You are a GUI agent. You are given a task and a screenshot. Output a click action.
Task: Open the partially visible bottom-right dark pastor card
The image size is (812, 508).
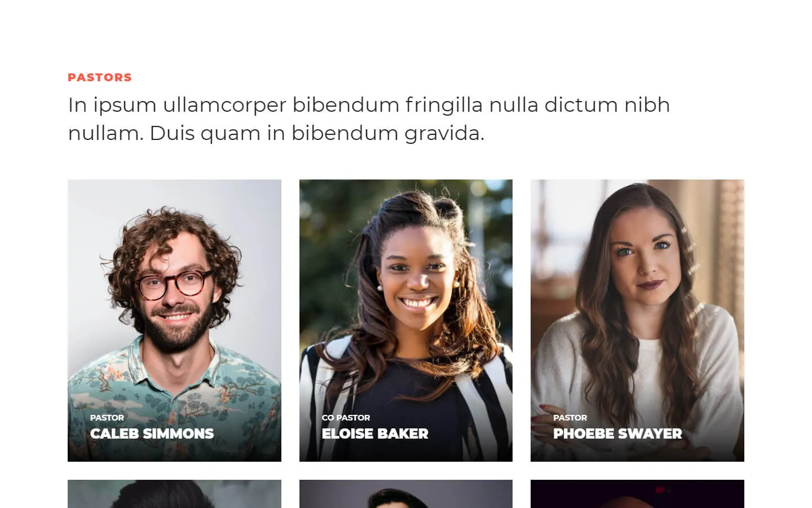[637, 494]
